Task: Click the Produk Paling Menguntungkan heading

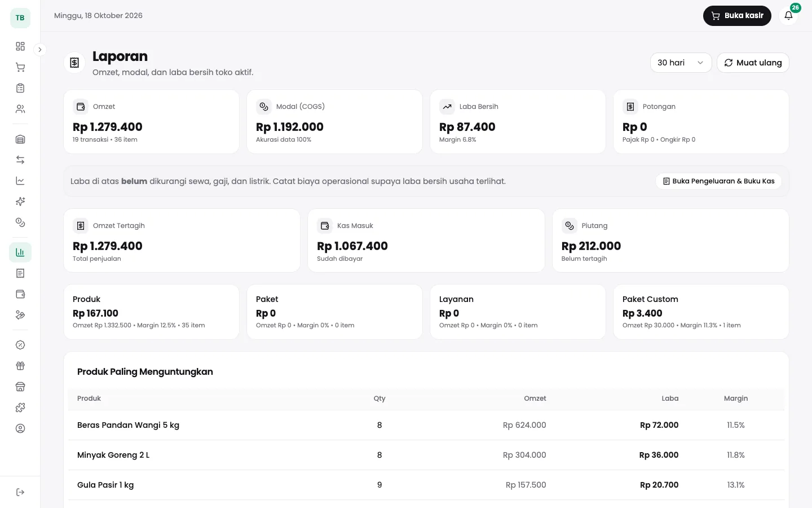Action: click(x=145, y=371)
